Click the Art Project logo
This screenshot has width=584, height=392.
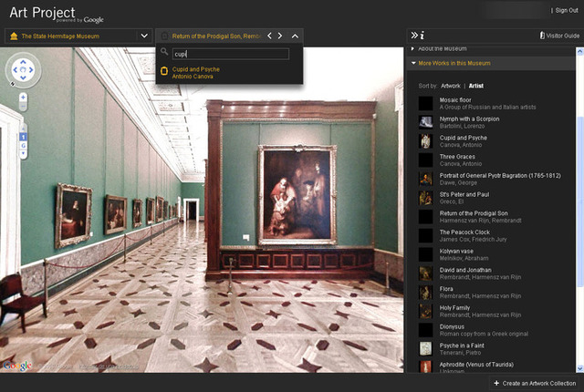(x=56, y=15)
